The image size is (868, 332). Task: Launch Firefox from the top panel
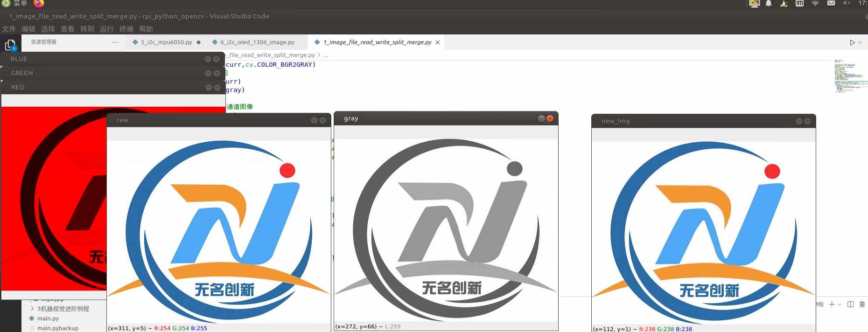click(39, 3)
